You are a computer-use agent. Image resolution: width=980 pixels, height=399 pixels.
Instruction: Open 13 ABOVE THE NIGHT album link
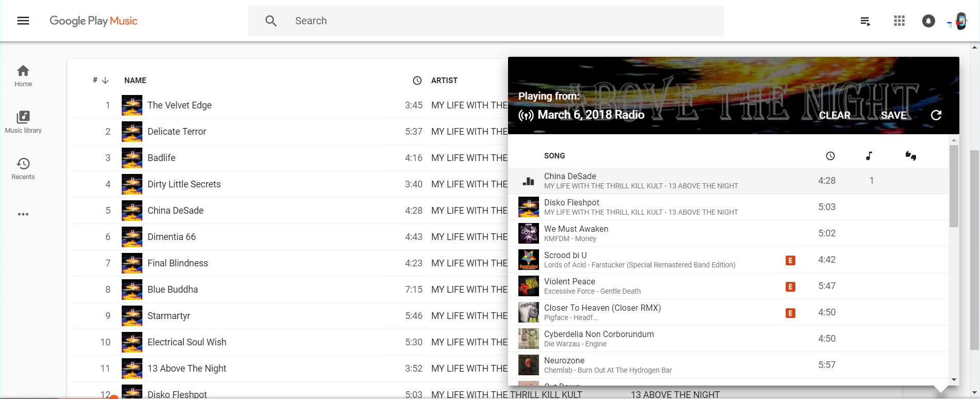(x=675, y=395)
